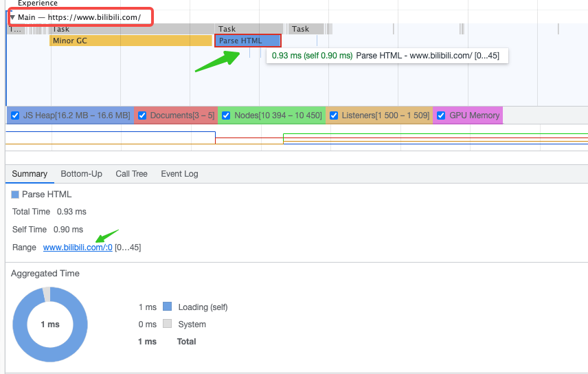Uncheck the Nodes counter checkbox

point(226,115)
